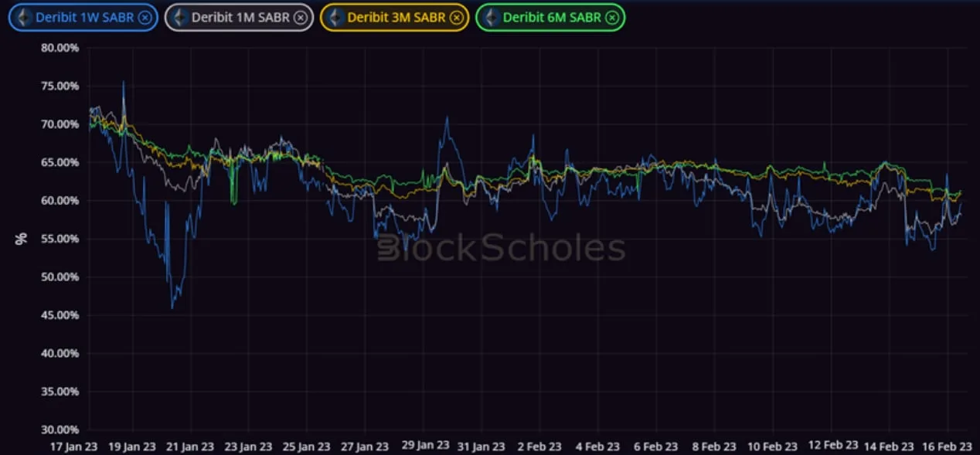Click Ethereum icon in 3M SABR chip

point(335,17)
